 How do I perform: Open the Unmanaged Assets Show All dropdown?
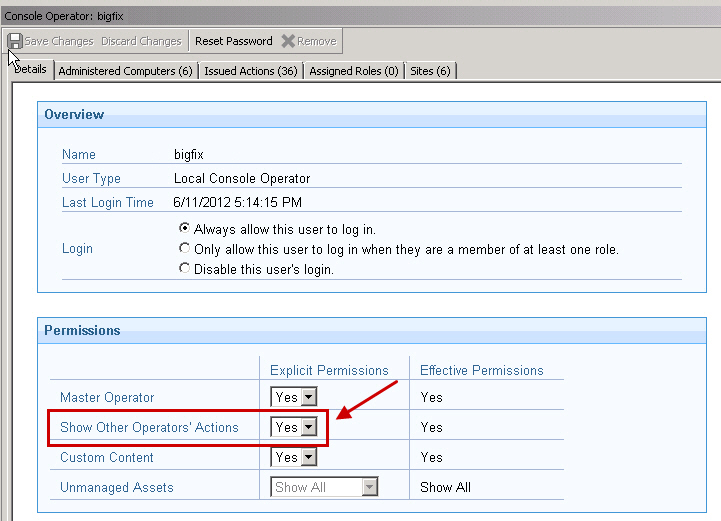coord(369,487)
